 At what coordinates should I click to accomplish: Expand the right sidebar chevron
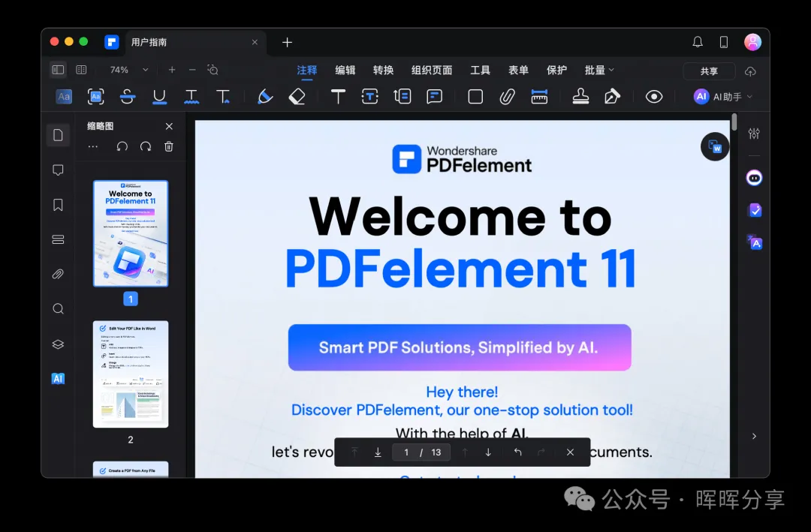coord(754,437)
